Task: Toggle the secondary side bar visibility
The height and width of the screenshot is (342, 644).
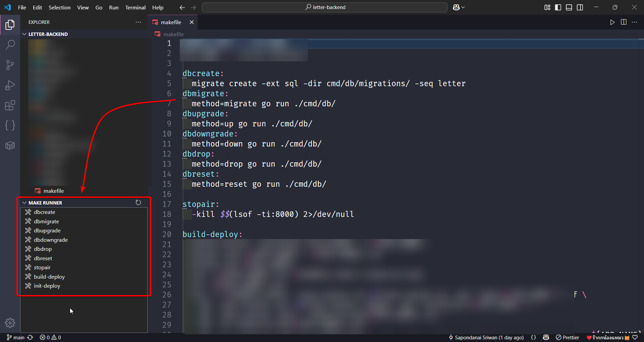Action: coord(580,7)
